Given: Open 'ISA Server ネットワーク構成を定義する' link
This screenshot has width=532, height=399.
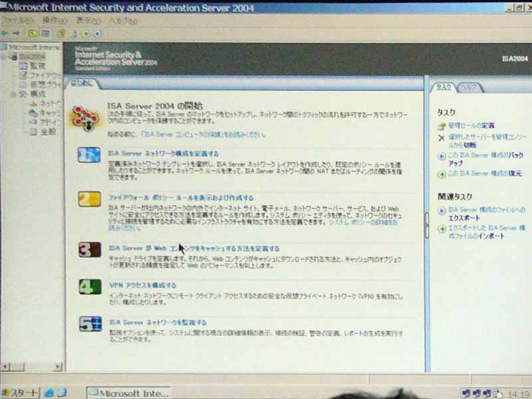Looking at the screenshot, I should pyautogui.click(x=163, y=154).
